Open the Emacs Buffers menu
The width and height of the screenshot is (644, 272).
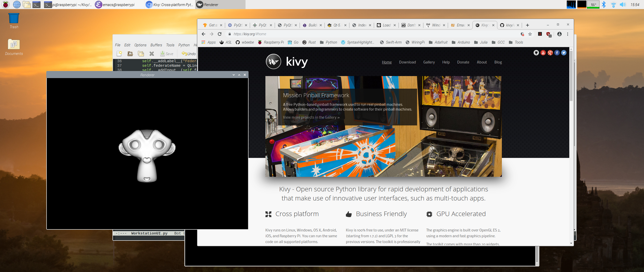tap(156, 45)
